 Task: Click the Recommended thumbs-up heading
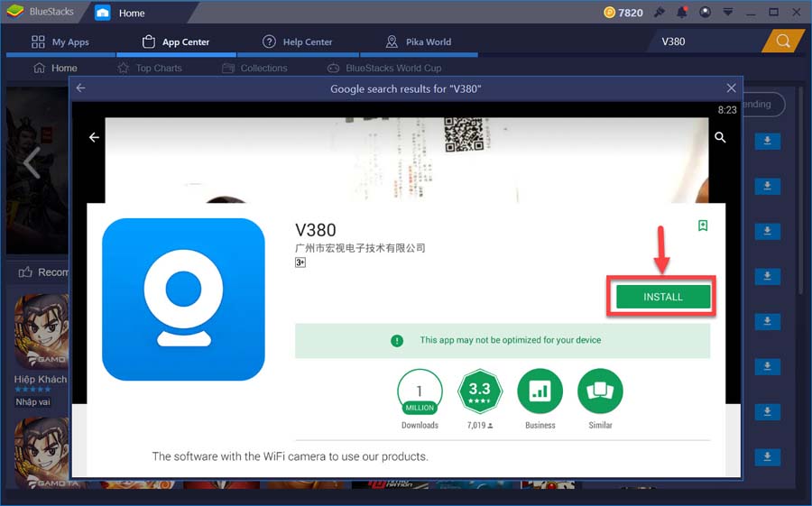point(43,271)
